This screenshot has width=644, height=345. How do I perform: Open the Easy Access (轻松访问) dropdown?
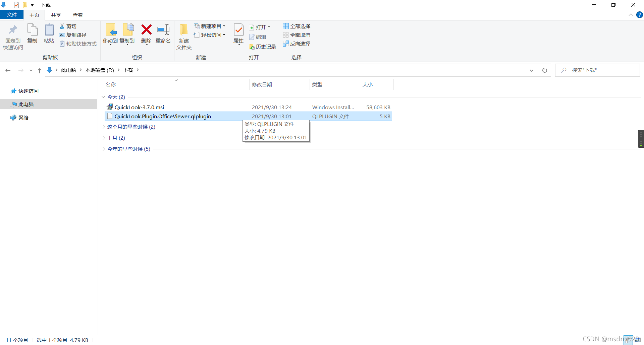coord(210,35)
